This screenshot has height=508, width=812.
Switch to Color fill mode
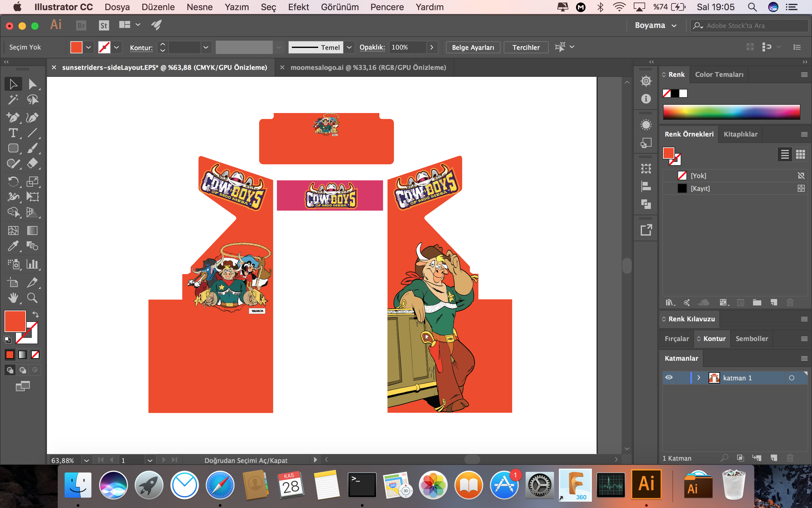tap(10, 354)
